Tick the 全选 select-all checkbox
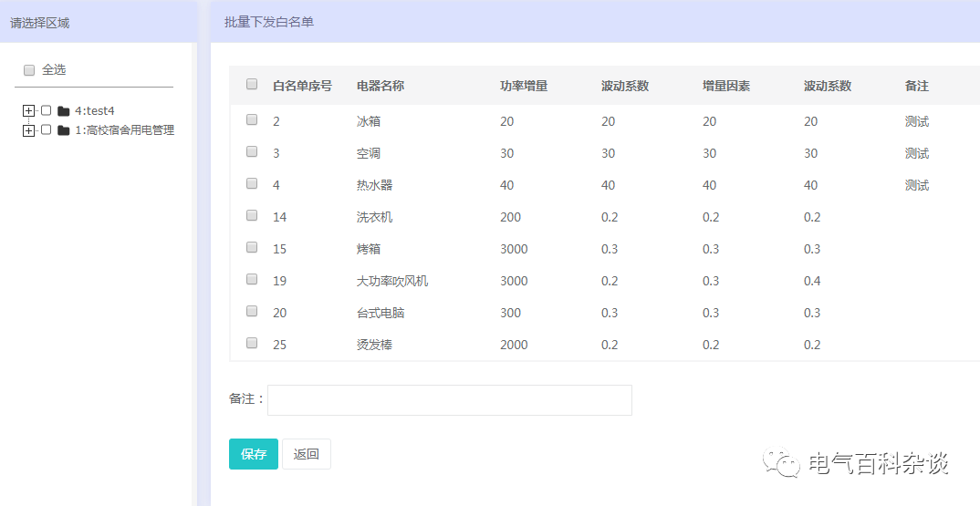Viewport: 980px width, 506px height. (29, 70)
